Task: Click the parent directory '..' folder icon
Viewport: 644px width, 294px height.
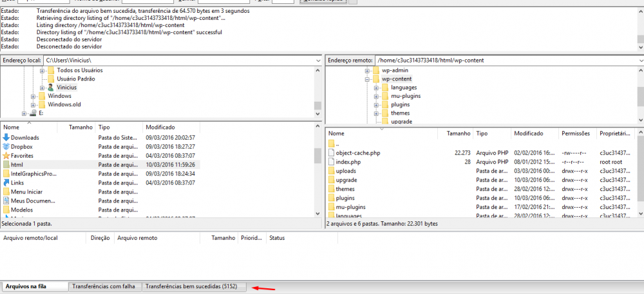Action: click(x=331, y=144)
